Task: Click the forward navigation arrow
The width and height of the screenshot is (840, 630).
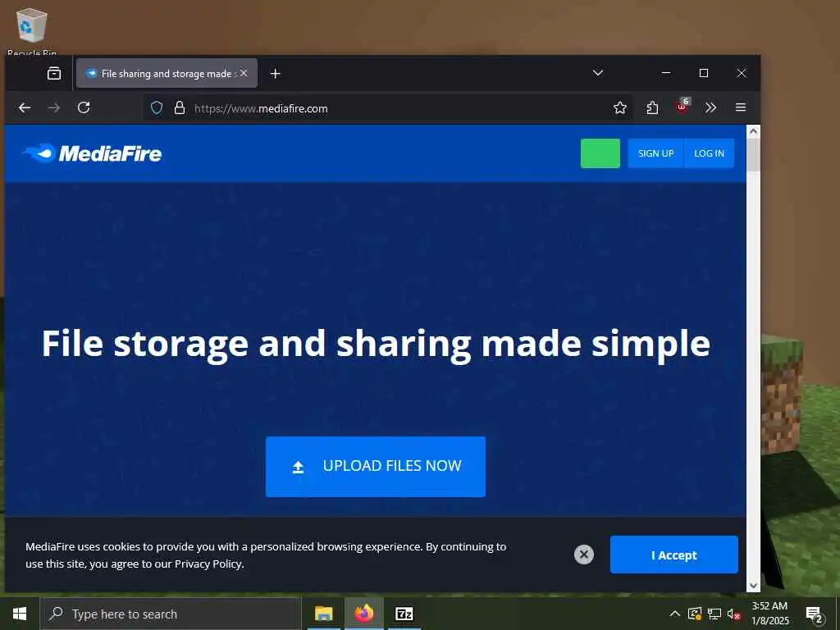Action: coord(54,107)
